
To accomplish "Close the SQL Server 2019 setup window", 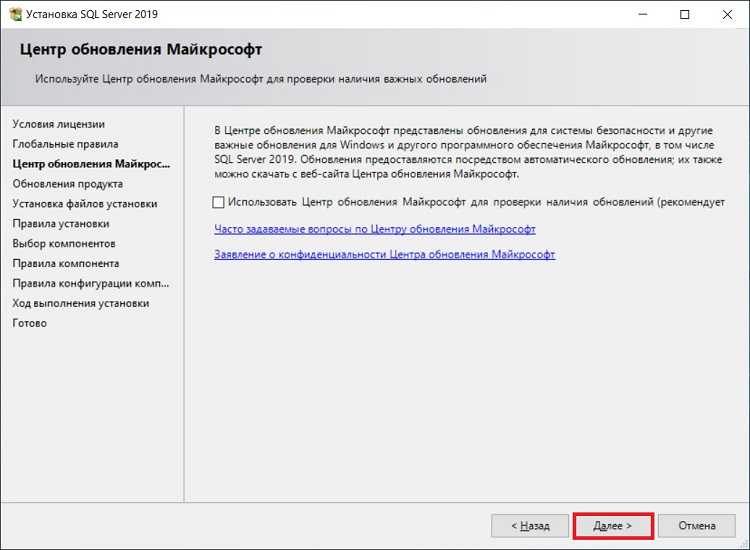I will coord(727,14).
